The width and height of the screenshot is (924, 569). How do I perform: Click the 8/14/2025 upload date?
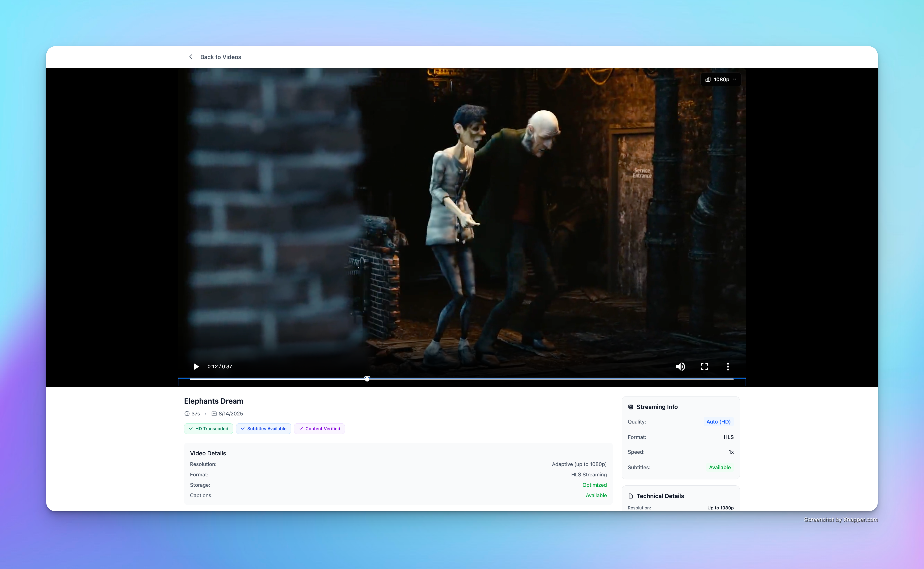[x=231, y=414]
